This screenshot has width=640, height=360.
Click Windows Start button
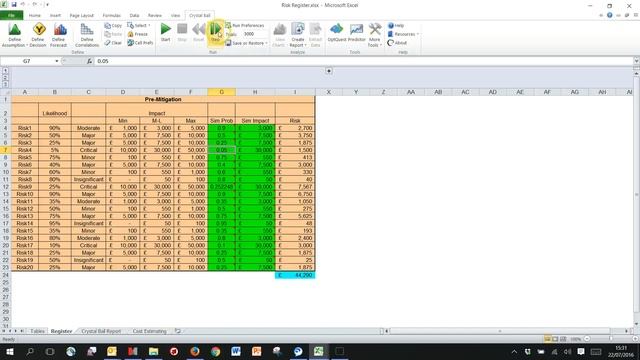pyautogui.click(x=9, y=351)
